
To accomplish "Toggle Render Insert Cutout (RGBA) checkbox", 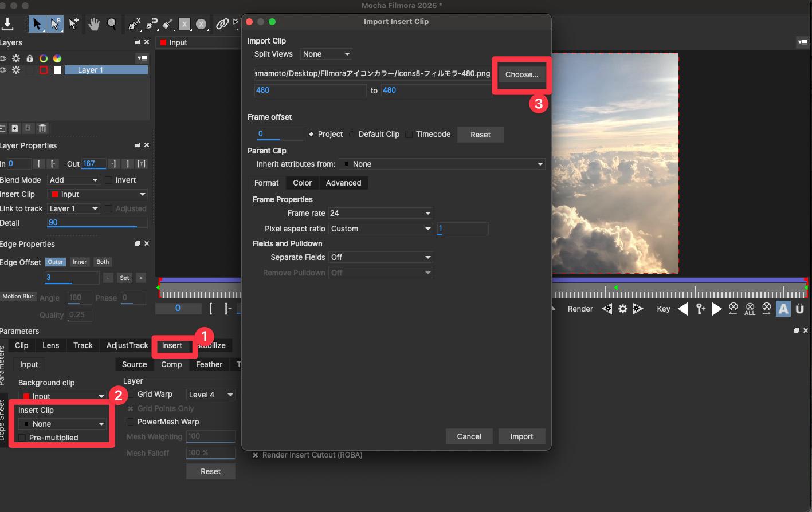I will tap(256, 455).
